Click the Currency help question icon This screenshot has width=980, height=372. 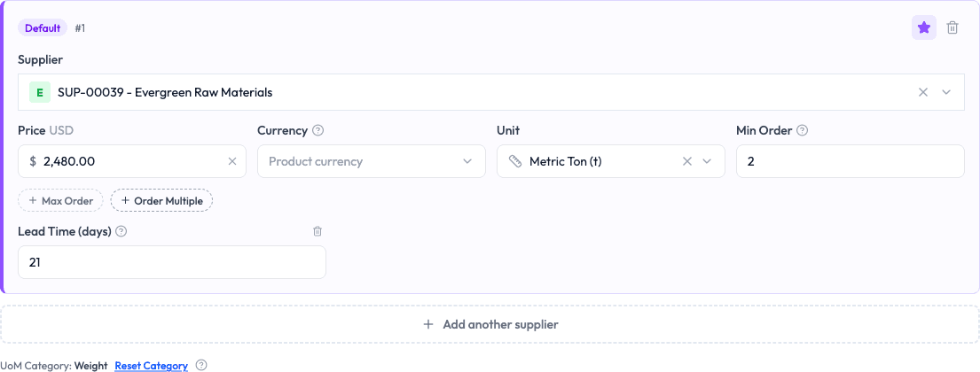point(318,130)
